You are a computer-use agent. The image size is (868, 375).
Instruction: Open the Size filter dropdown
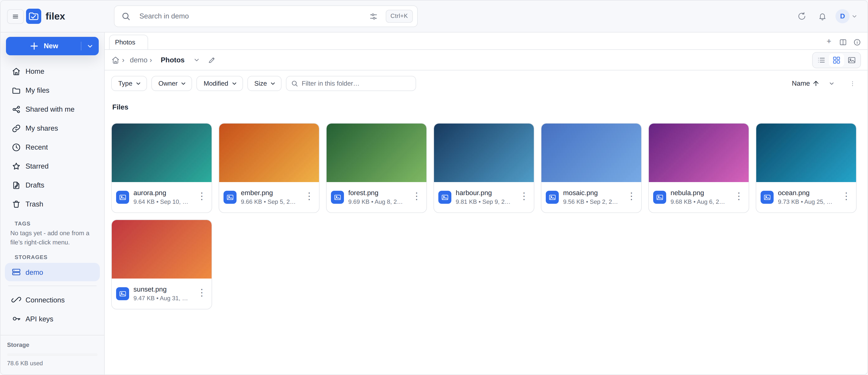264,83
